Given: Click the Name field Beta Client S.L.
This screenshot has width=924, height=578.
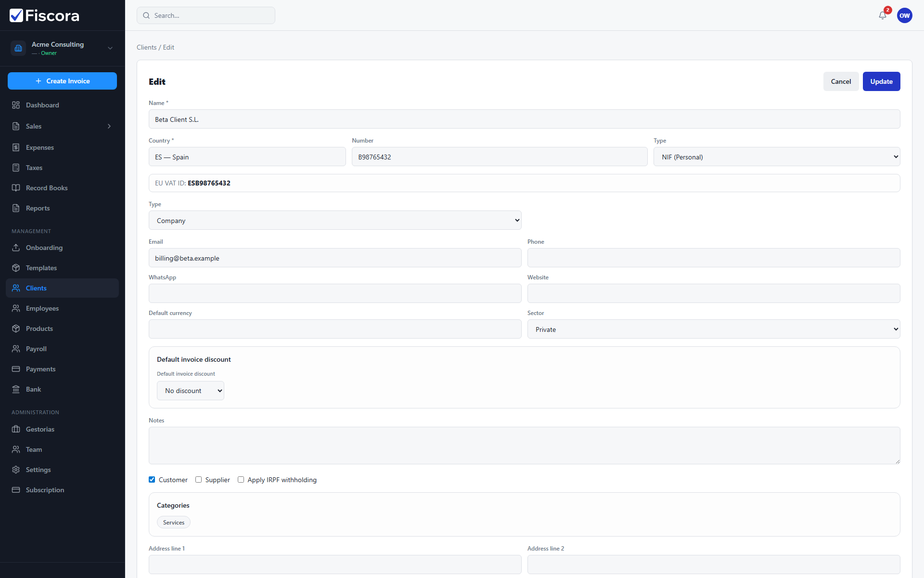Looking at the screenshot, I should pyautogui.click(x=524, y=119).
